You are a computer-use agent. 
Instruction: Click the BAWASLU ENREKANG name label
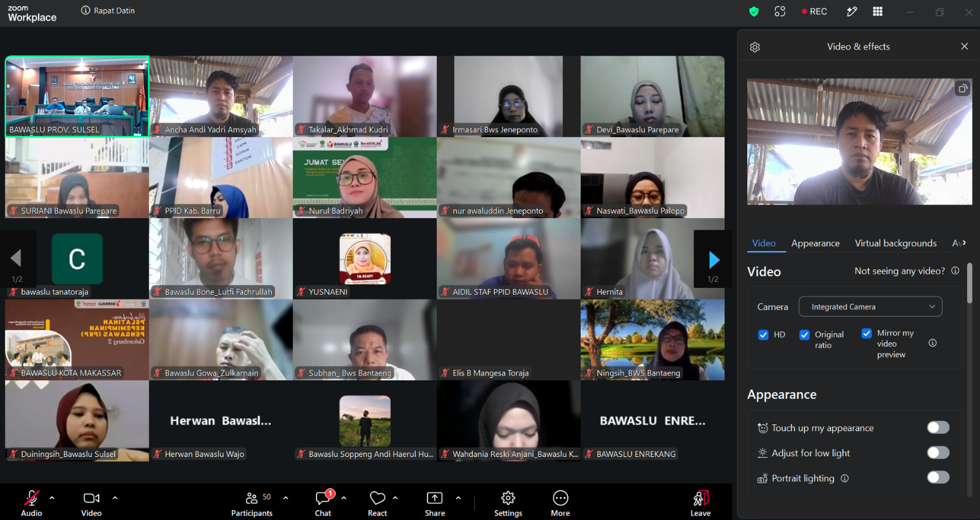pos(636,454)
